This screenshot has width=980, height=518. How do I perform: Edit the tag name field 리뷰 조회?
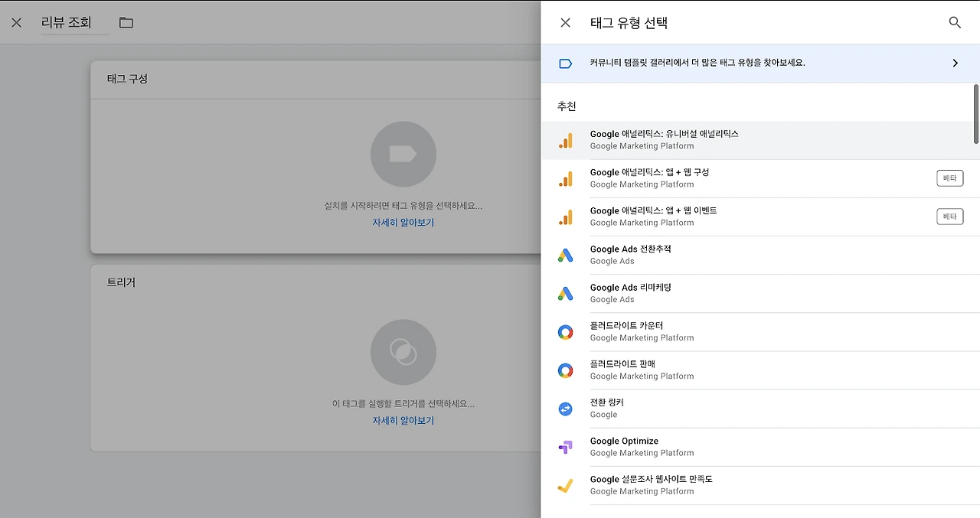pos(75,23)
